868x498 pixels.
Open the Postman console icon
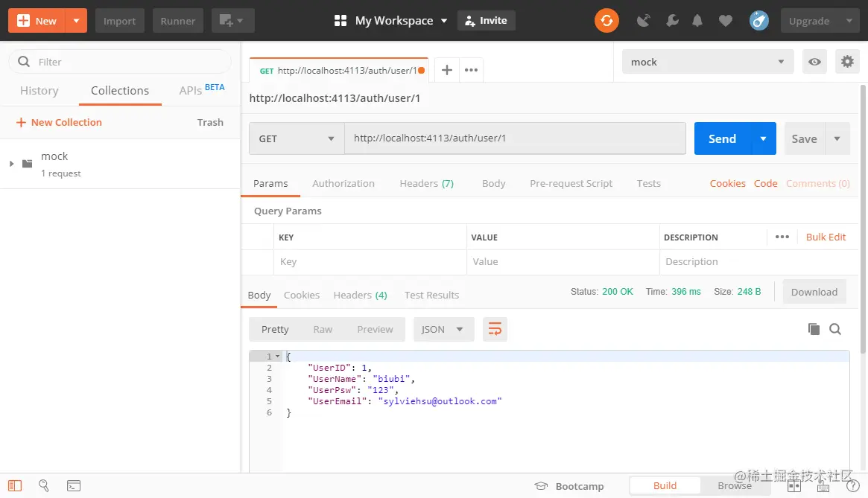pyautogui.click(x=74, y=486)
